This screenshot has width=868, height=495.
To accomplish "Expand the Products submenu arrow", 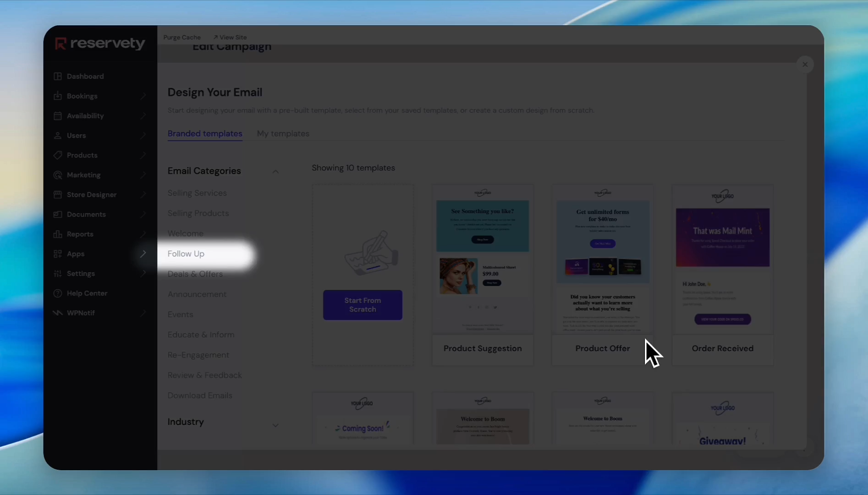I will [143, 155].
